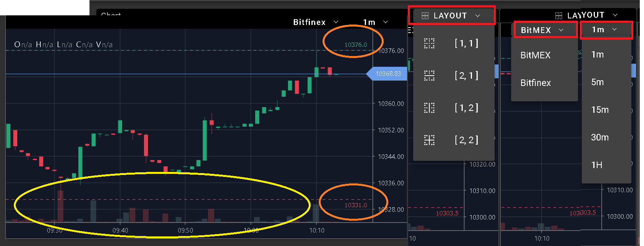The height and width of the screenshot is (246, 644).
Task: Click the grid icon beside rightmost LAYOUT label
Action: click(x=559, y=15)
